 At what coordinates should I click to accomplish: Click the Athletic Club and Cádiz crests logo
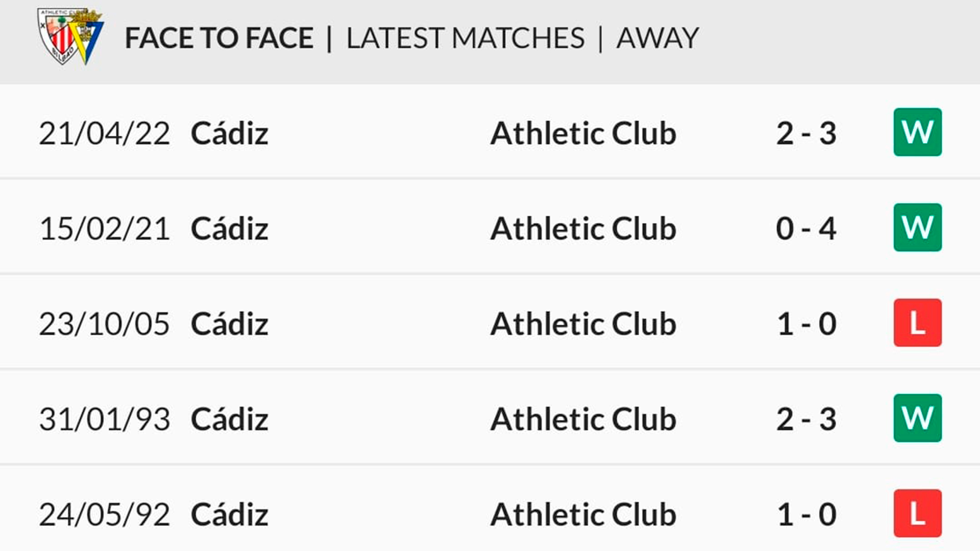[x=70, y=36]
